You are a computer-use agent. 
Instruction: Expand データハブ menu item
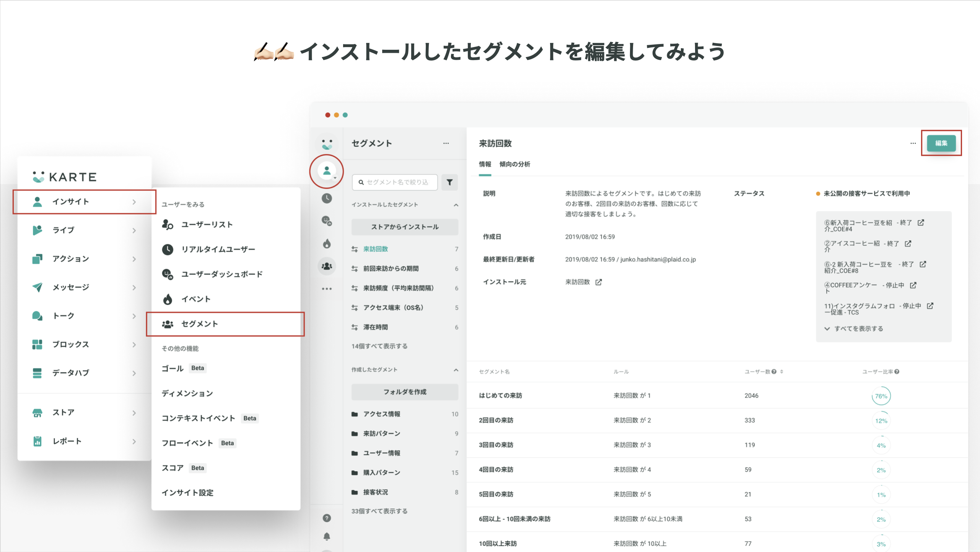click(x=85, y=373)
